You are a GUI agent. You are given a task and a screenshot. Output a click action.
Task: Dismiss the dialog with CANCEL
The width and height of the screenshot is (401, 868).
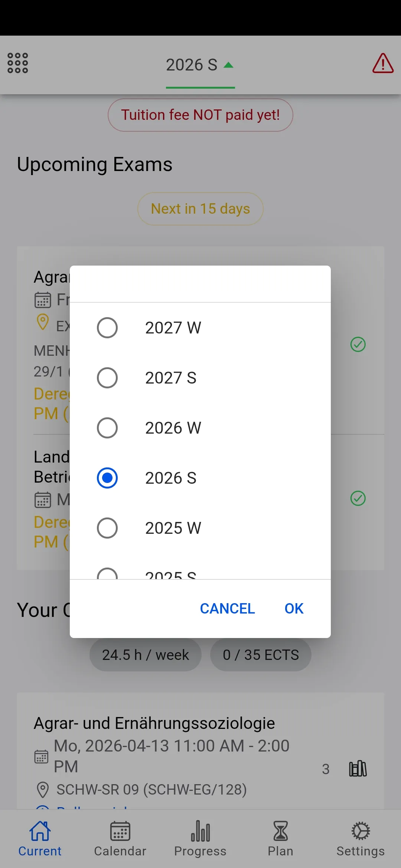click(227, 608)
